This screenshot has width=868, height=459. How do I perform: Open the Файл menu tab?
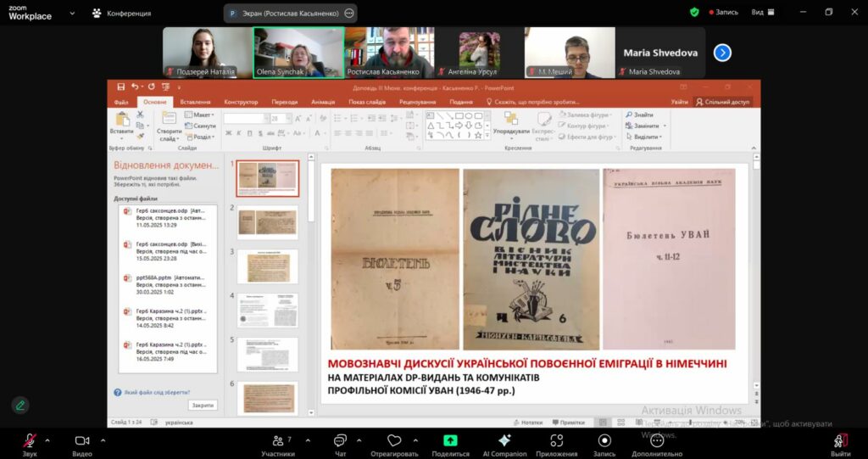point(121,102)
